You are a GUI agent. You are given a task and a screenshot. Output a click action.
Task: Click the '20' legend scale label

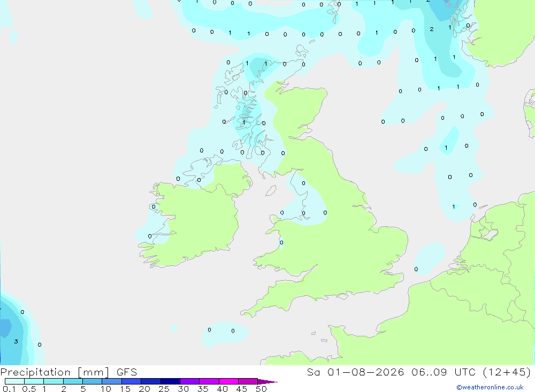144,389
